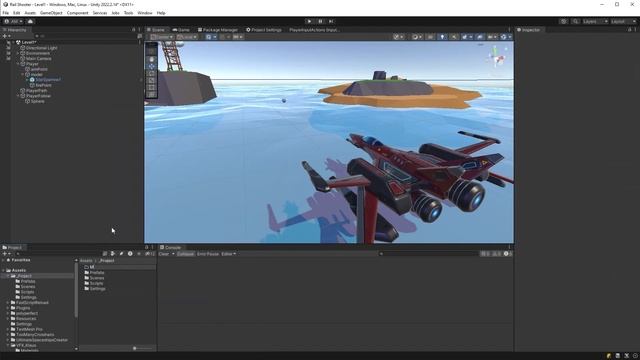Viewport: 640px width, 360px height.
Task: Select the Hand (View) tool in scene
Action: pyautogui.click(x=151, y=59)
